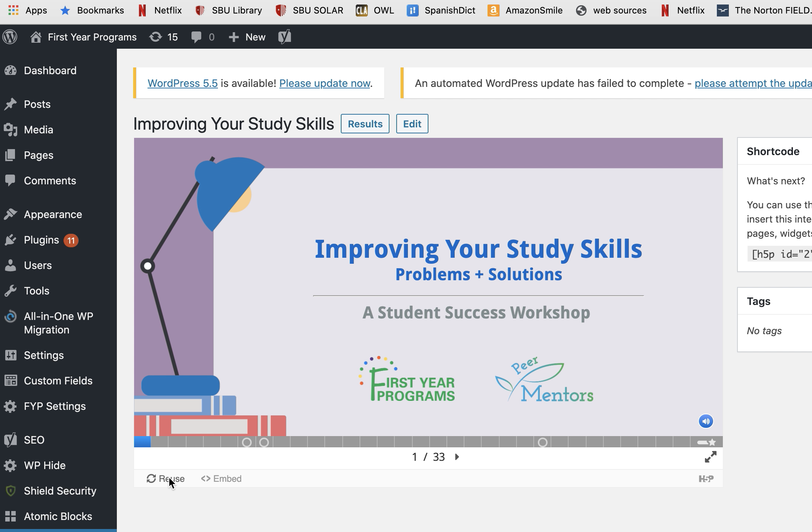Open SBU Library bookmark
The image size is (812, 532).
(229, 10)
